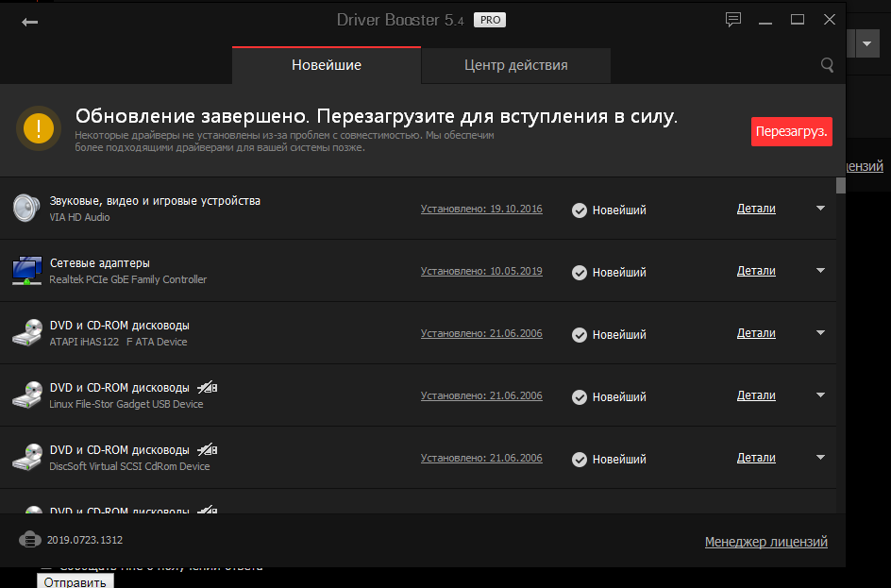Screen dimensions: 891x588
Task: Click the driver list scrollbar thumb
Action: [x=841, y=186]
